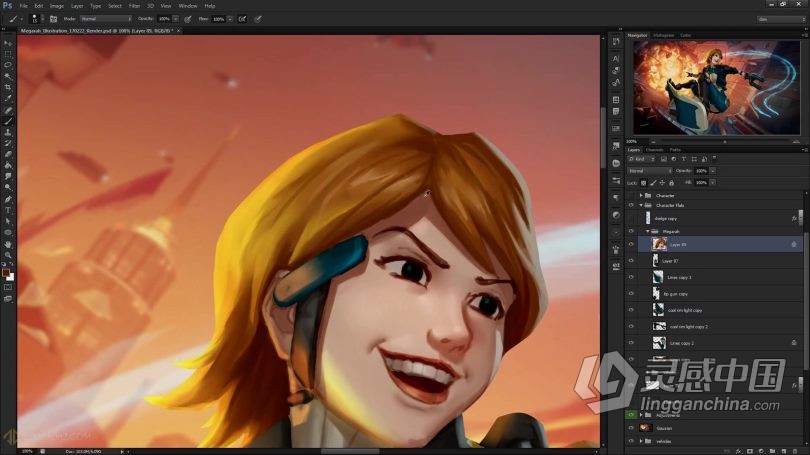Collapse the Megarah group
This screenshot has height=455, width=810.
pyautogui.click(x=648, y=231)
